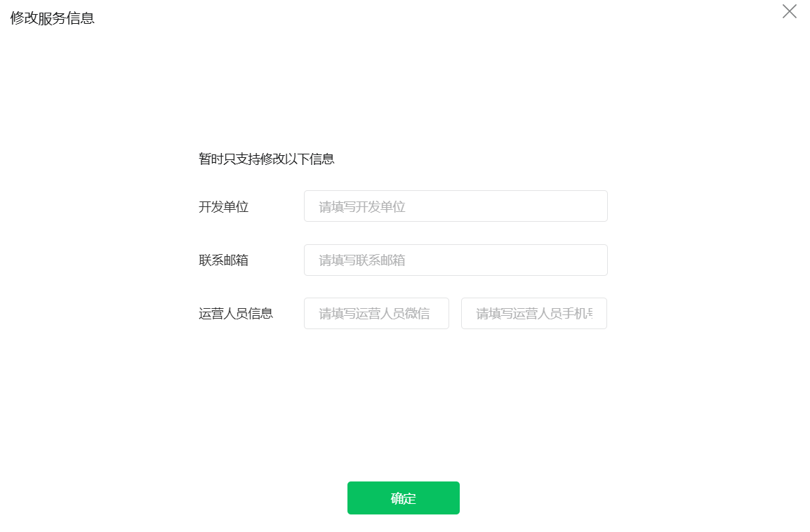This screenshot has width=810, height=532.
Task: Place cursor on 请填写联系邮箱 placeholder
Action: point(362,260)
